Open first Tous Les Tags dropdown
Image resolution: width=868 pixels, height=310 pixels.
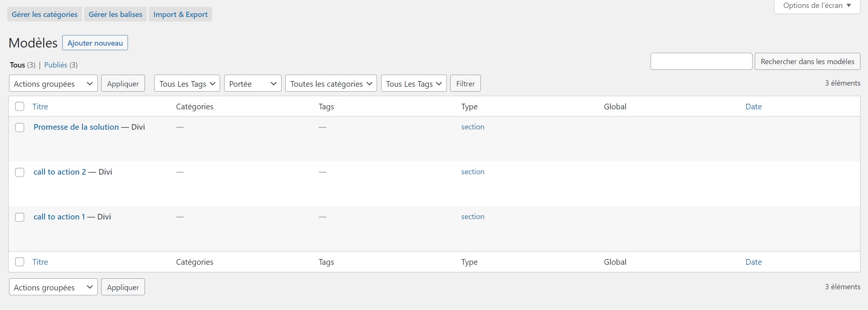click(187, 83)
